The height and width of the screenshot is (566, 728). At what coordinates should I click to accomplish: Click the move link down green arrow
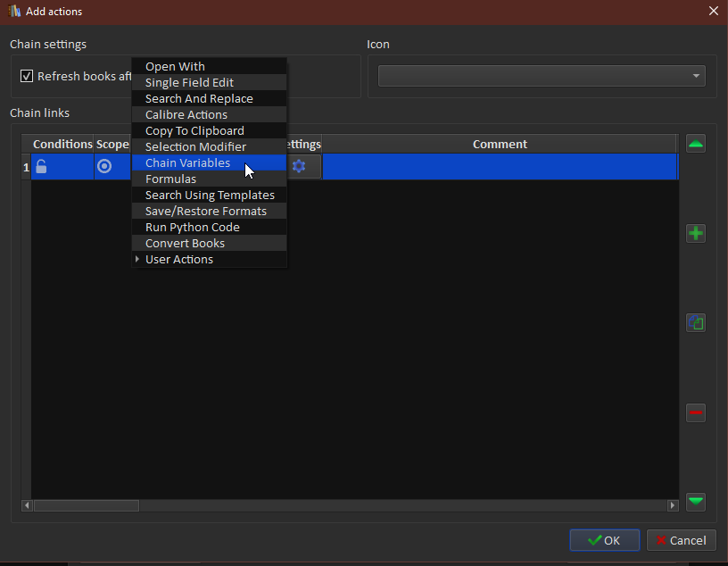(696, 502)
